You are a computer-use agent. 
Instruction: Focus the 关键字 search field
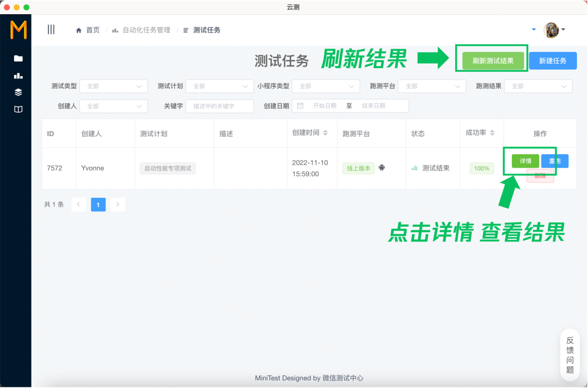click(x=220, y=106)
